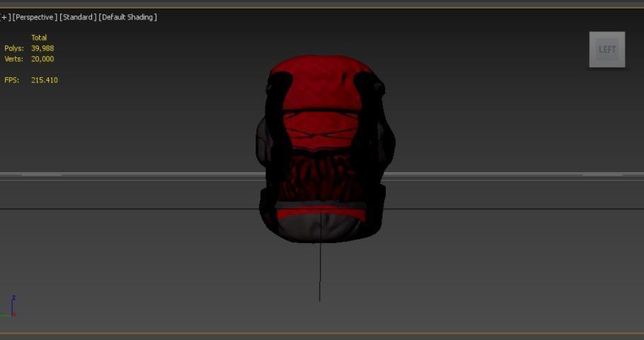Click the Polys count value 39,988
This screenshot has width=644, height=340.
[42, 48]
